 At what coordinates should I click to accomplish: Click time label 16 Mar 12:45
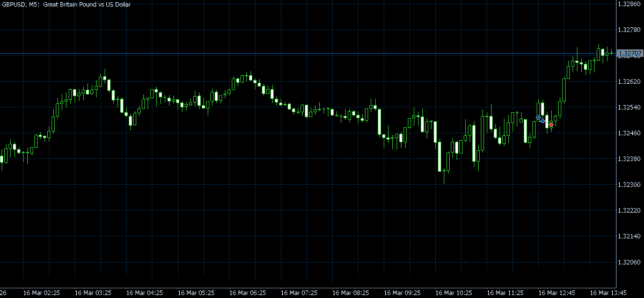[557, 293]
